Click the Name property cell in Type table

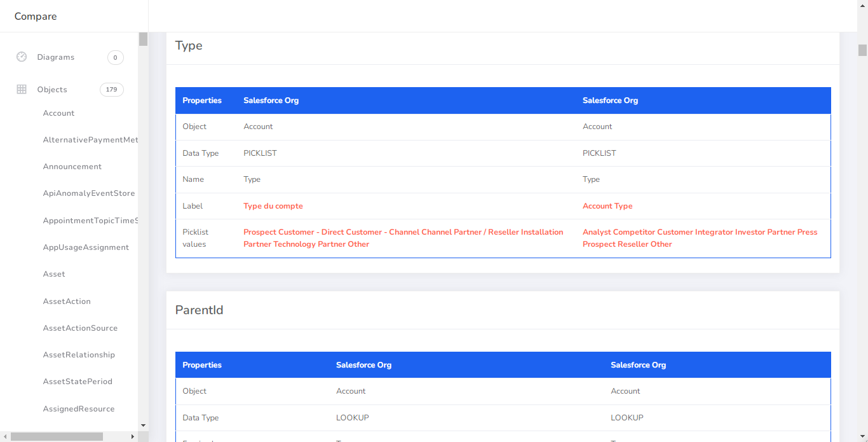(x=193, y=179)
